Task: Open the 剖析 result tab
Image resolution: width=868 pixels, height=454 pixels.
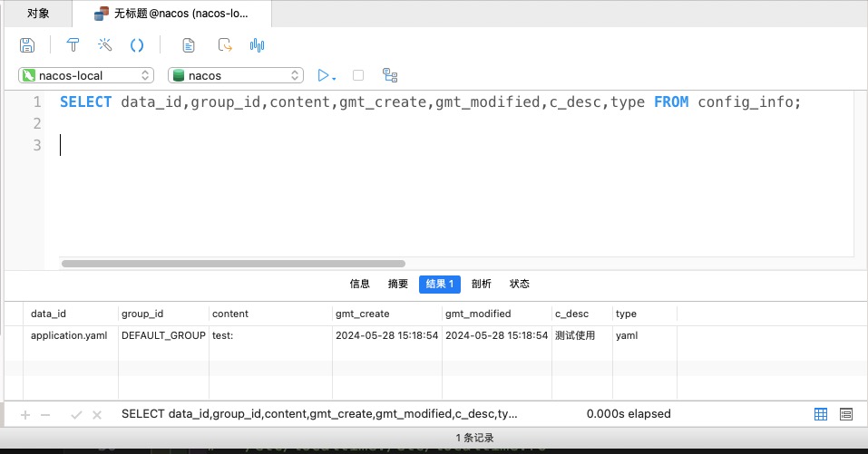Action: [482, 284]
